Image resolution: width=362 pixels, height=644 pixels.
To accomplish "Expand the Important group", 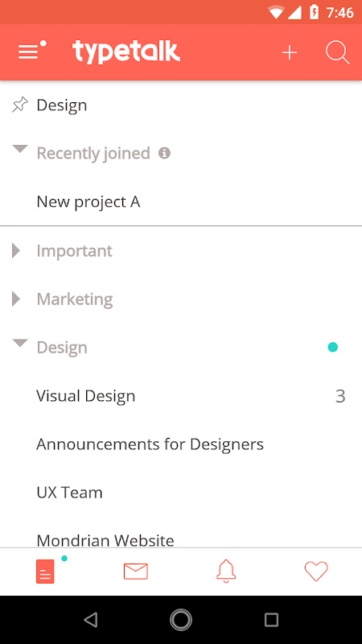I will [16, 250].
